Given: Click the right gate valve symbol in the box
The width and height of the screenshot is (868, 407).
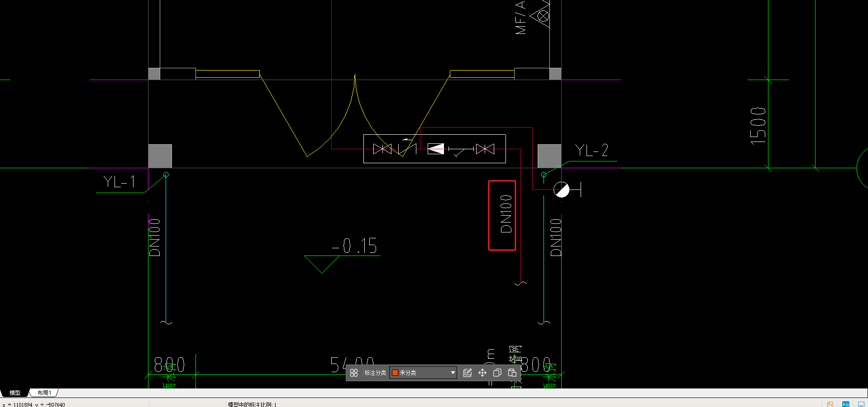Looking at the screenshot, I should 485,149.
